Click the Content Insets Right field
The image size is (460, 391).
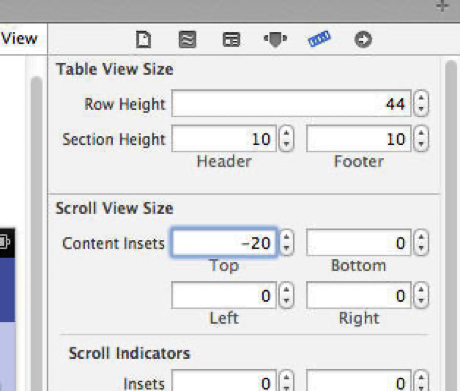click(359, 295)
